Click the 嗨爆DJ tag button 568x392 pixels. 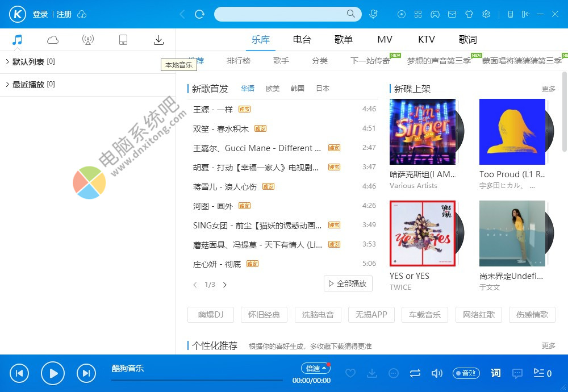[x=211, y=315]
